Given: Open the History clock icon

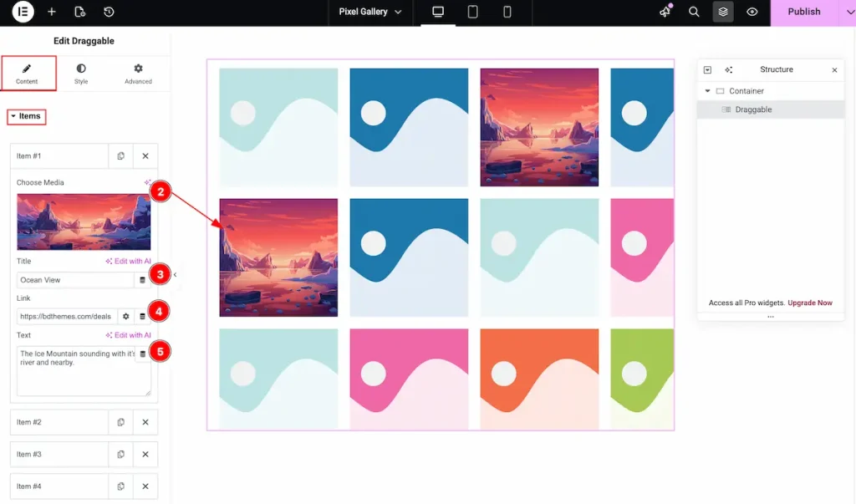Looking at the screenshot, I should [109, 13].
